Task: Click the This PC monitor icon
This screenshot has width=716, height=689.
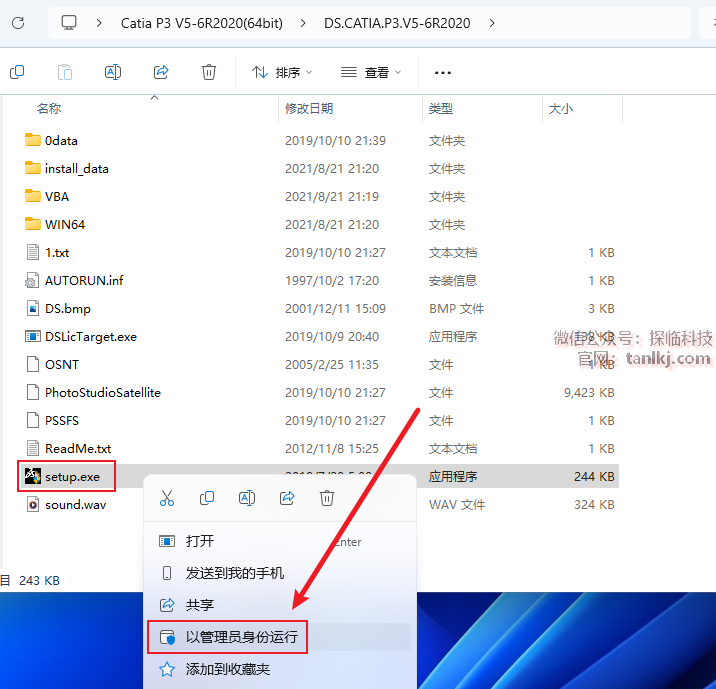Action: pyautogui.click(x=69, y=22)
